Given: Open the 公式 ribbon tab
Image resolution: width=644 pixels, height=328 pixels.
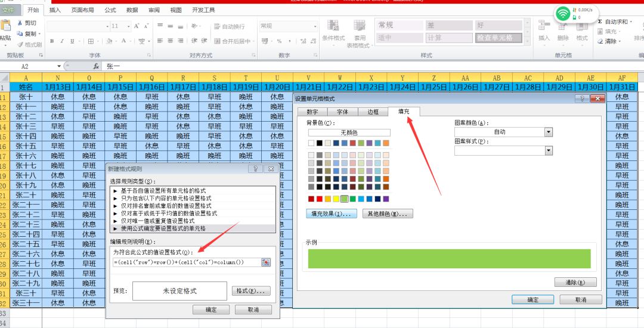Looking at the screenshot, I should [x=110, y=10].
